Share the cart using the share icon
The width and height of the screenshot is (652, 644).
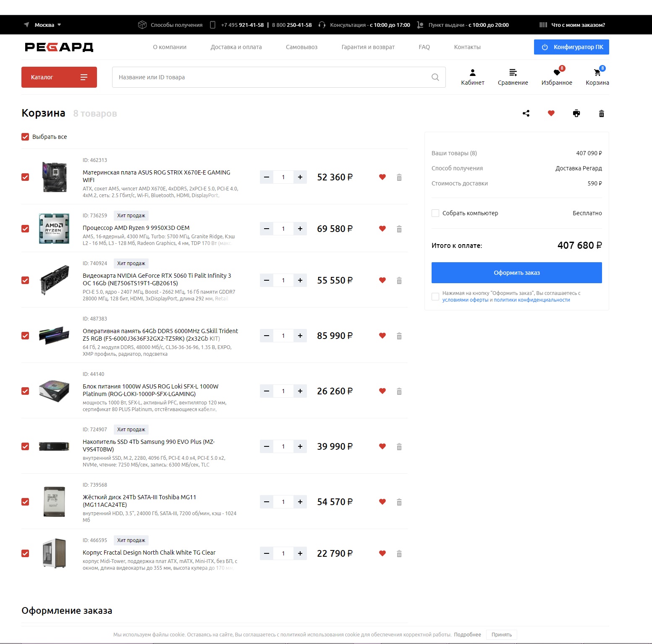526,113
